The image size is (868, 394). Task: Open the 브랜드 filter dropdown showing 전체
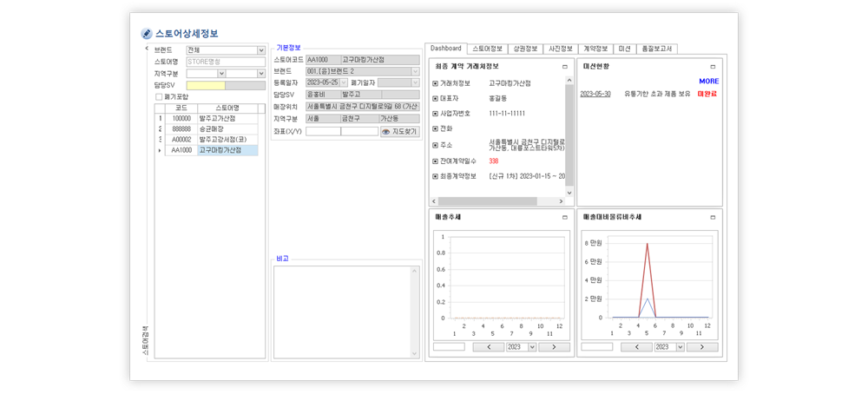pyautogui.click(x=261, y=50)
